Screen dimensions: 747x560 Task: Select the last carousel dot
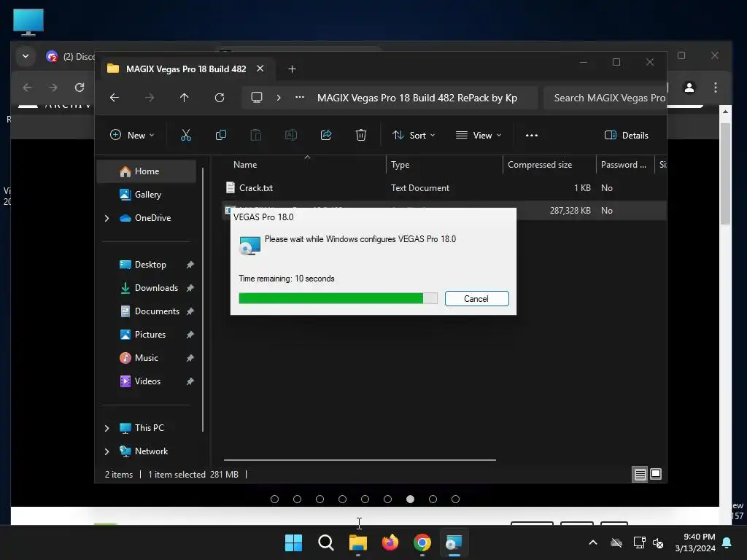[455, 499]
